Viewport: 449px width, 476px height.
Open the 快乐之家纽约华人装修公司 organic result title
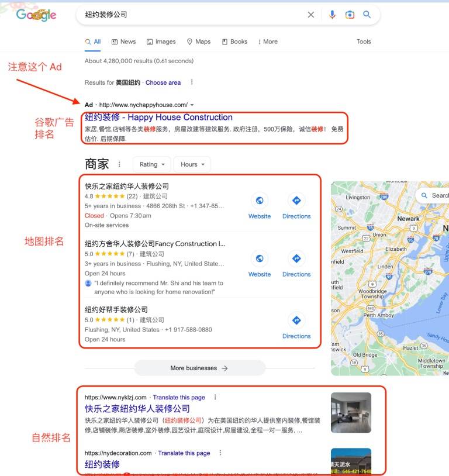pyautogui.click(x=137, y=409)
